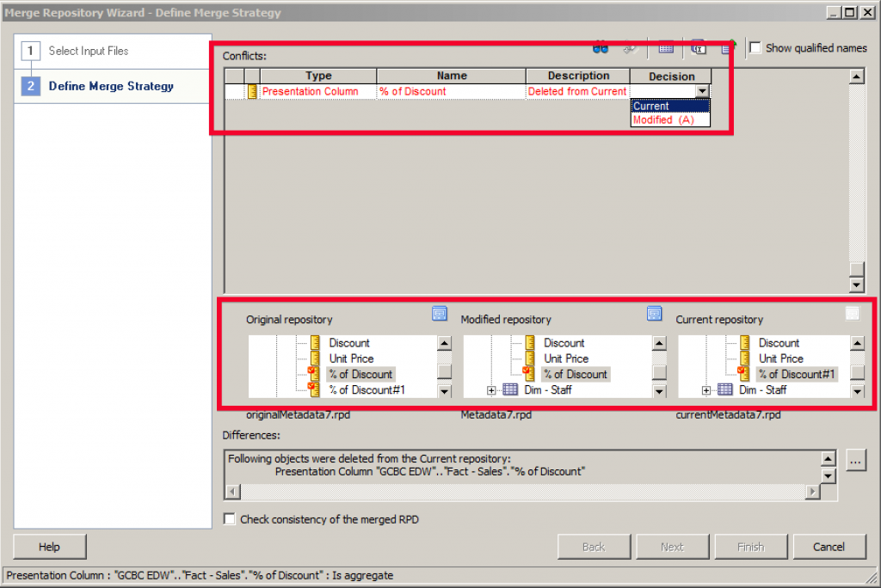Click the Cancel button
Screen dimensions: 881x588
point(829,547)
